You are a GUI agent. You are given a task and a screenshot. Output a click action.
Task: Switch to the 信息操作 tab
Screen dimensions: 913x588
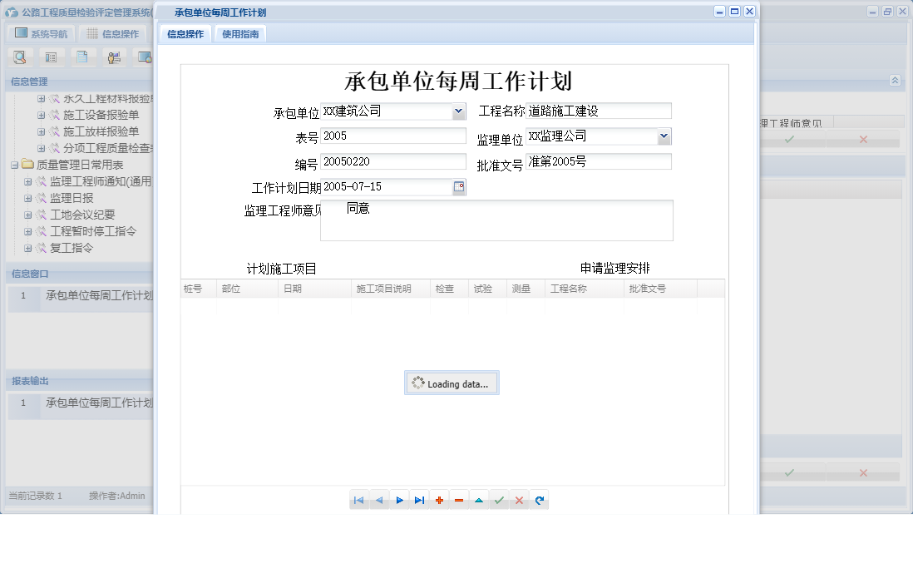[184, 34]
